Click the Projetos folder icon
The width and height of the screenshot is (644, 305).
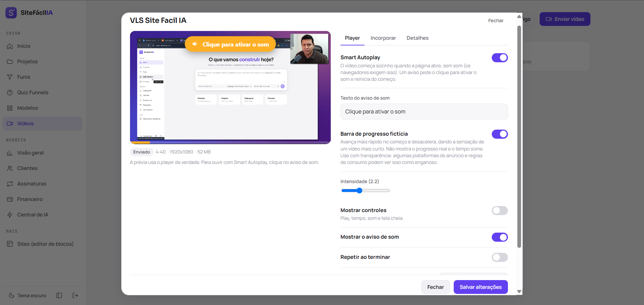pos(10,62)
